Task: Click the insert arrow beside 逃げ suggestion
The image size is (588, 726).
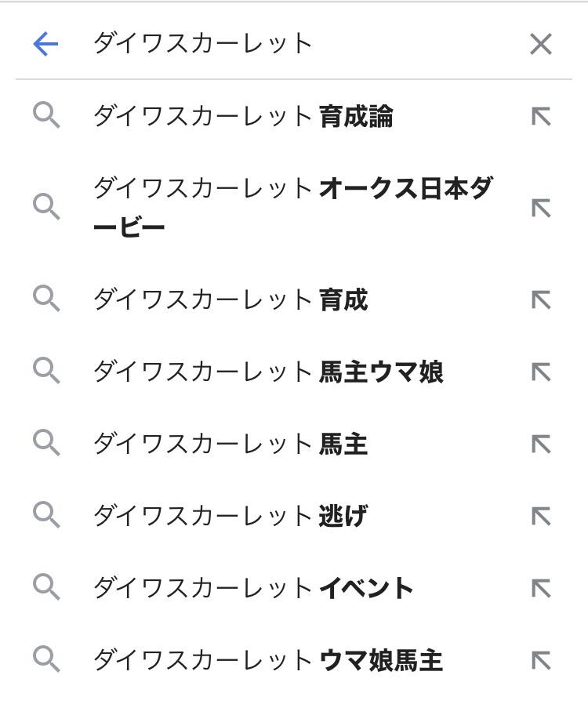Action: tap(541, 516)
